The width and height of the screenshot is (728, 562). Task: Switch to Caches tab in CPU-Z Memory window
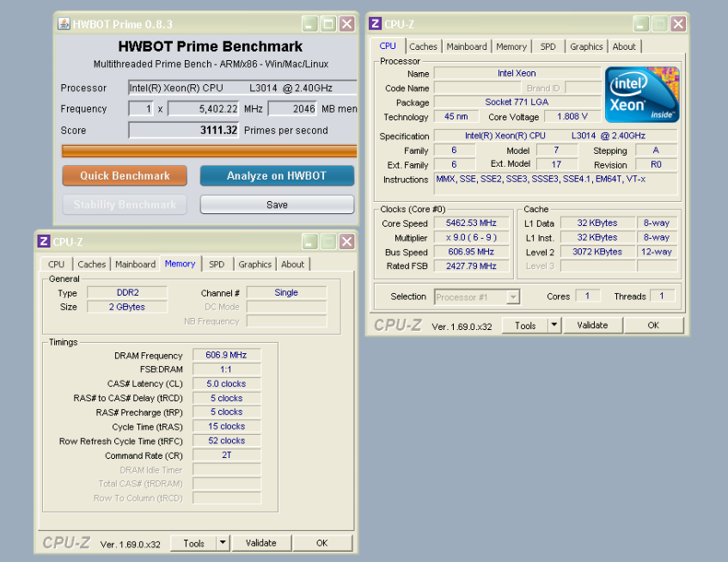(91, 264)
